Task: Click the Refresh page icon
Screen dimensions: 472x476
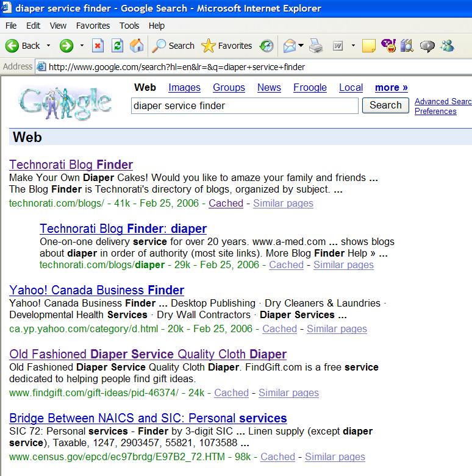Action: coord(117,46)
